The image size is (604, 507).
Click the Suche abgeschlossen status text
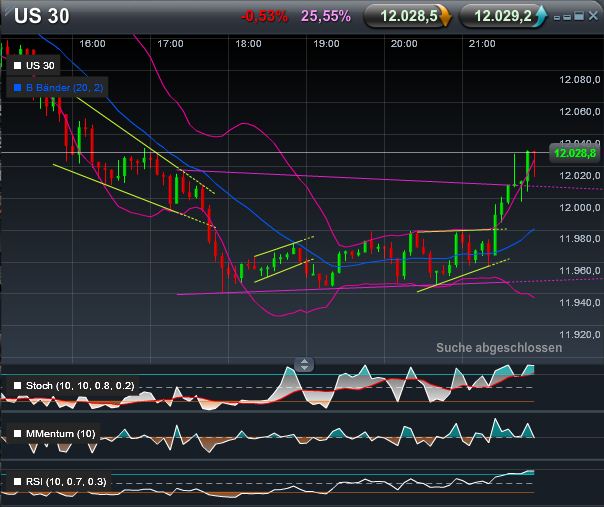click(x=499, y=348)
